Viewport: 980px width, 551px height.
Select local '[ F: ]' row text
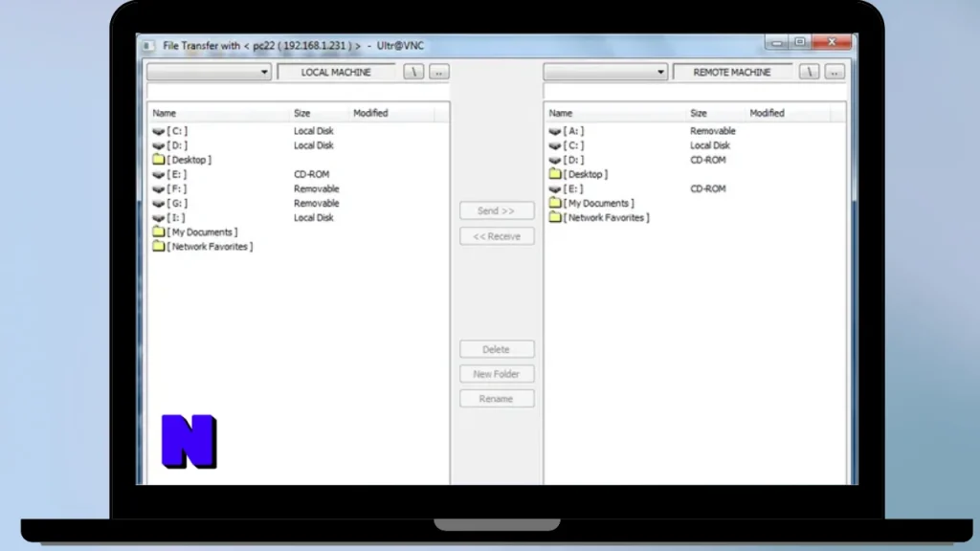click(177, 188)
